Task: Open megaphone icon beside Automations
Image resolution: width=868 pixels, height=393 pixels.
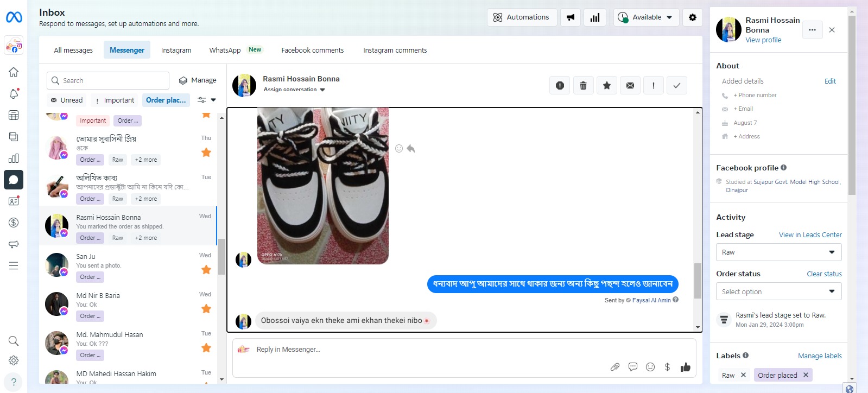Action: tap(570, 17)
